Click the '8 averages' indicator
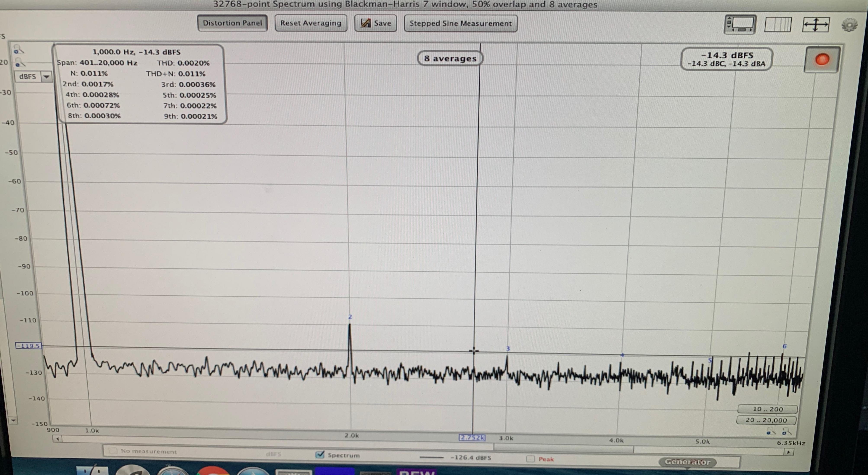 click(x=450, y=58)
